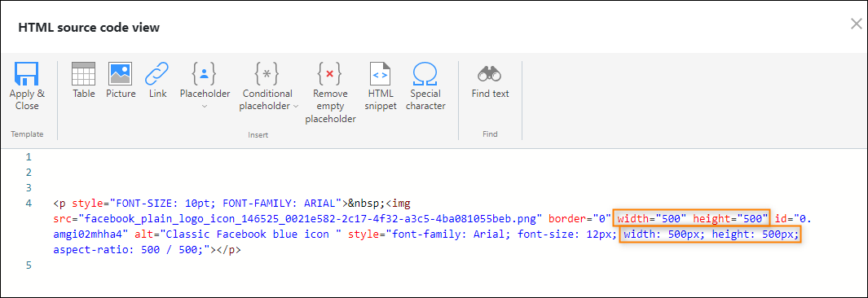Click the Special character label

coord(425,99)
